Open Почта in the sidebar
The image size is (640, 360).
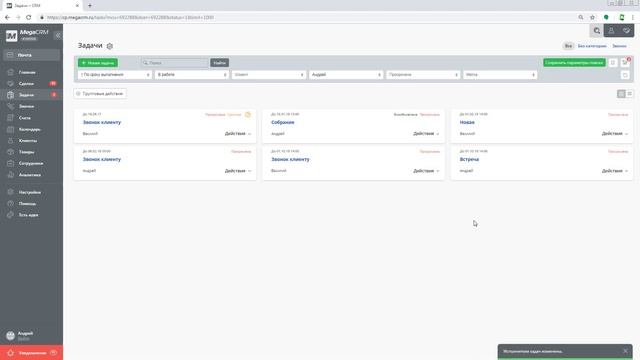31,55
